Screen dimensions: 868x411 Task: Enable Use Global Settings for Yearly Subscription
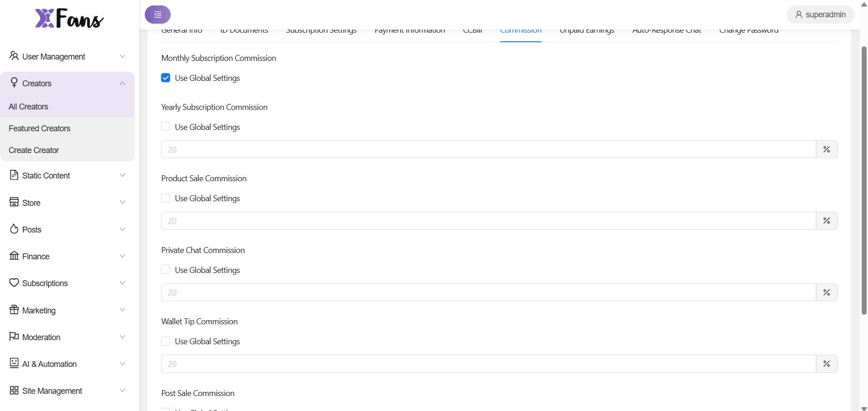click(166, 127)
